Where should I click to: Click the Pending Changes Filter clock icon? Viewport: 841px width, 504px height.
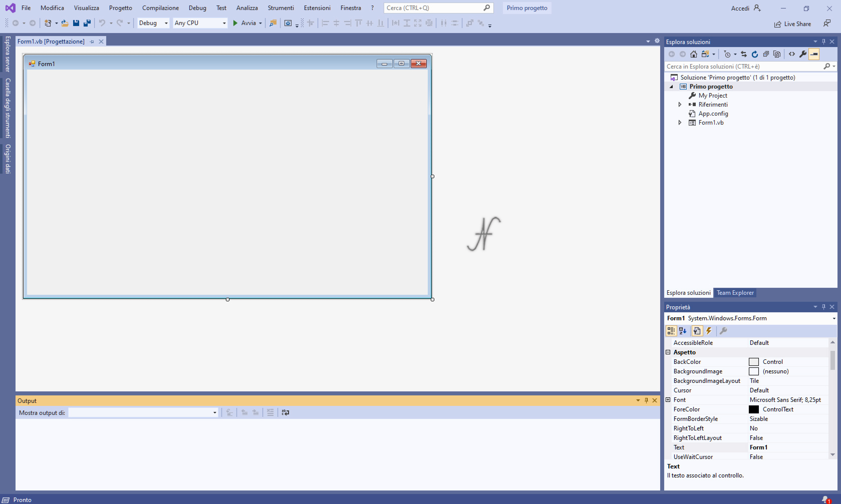coord(727,54)
